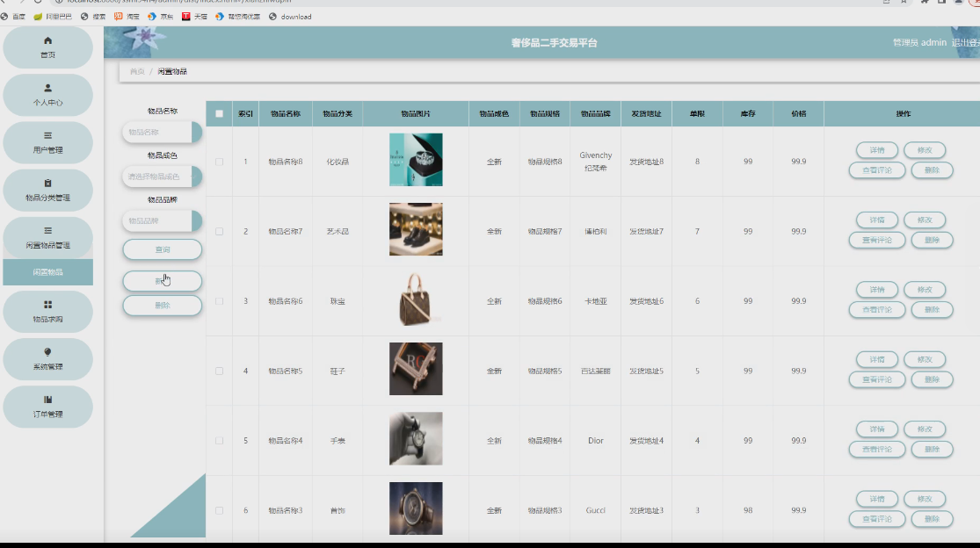Viewport: 980px width, 548px height.
Task: Click 查看评论 for 物品名称8 row
Action: tap(877, 170)
